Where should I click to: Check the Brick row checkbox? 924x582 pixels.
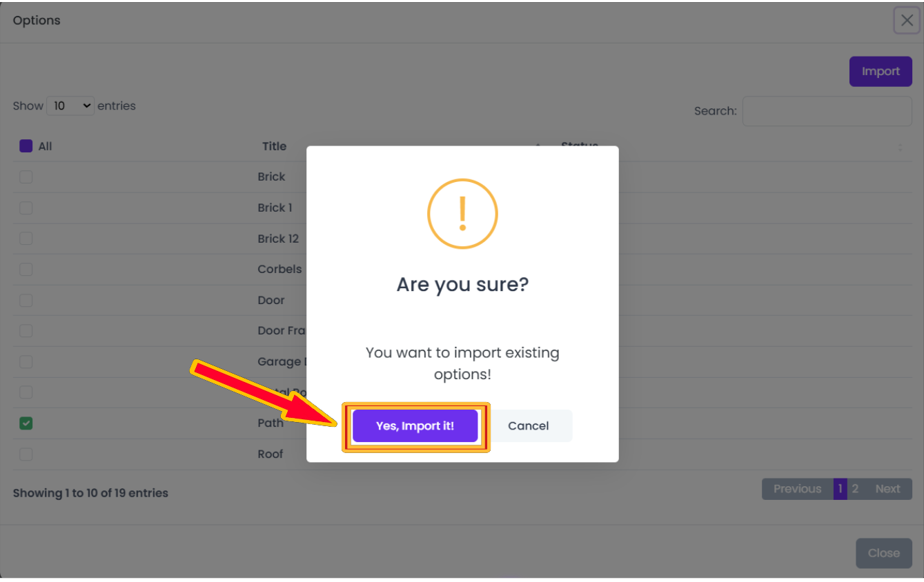[26, 177]
